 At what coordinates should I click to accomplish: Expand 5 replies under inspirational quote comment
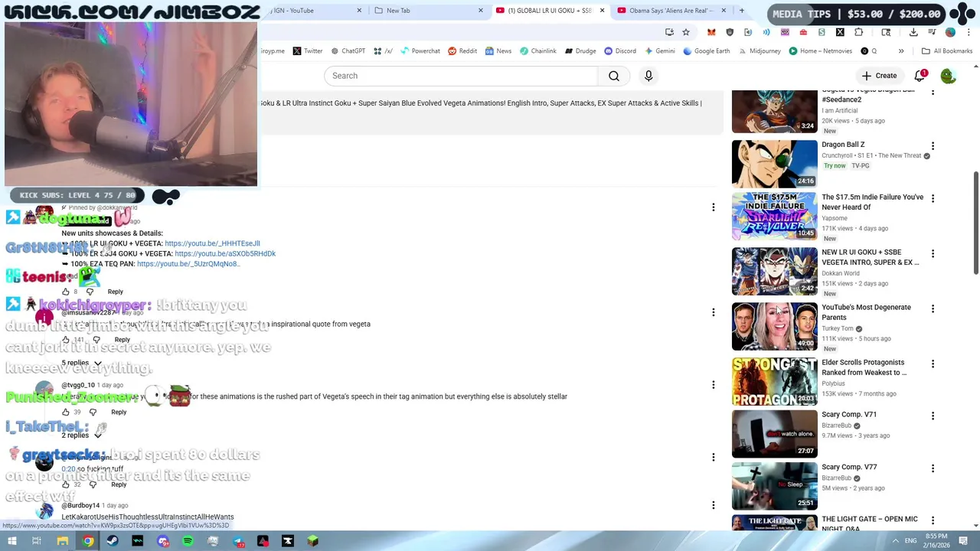[81, 363]
